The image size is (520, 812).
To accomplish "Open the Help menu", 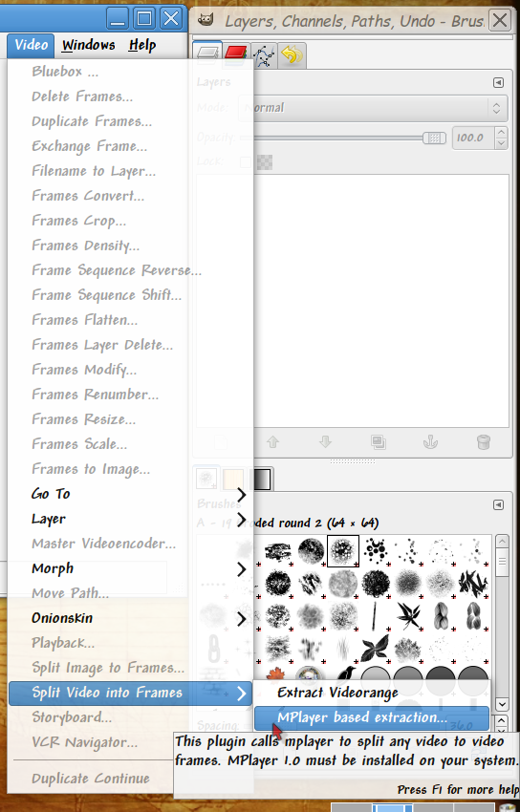I will pos(142,45).
